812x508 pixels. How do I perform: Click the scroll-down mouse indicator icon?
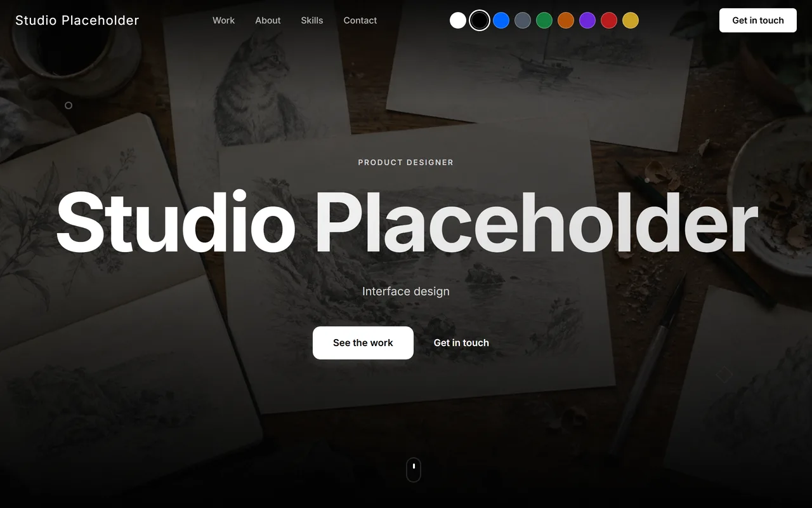[414, 470]
